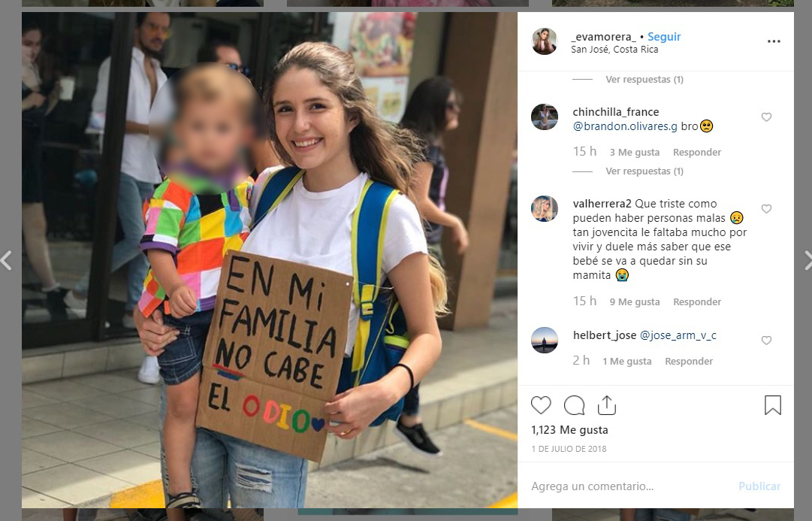Like helbert_jose's comment
The height and width of the screenshot is (521, 812).
[766, 341]
